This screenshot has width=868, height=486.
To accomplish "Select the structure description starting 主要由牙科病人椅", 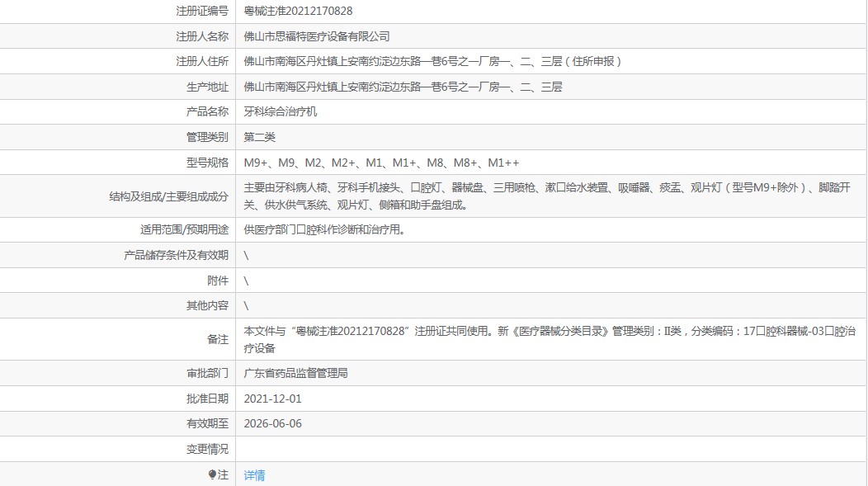I will coord(547,196).
